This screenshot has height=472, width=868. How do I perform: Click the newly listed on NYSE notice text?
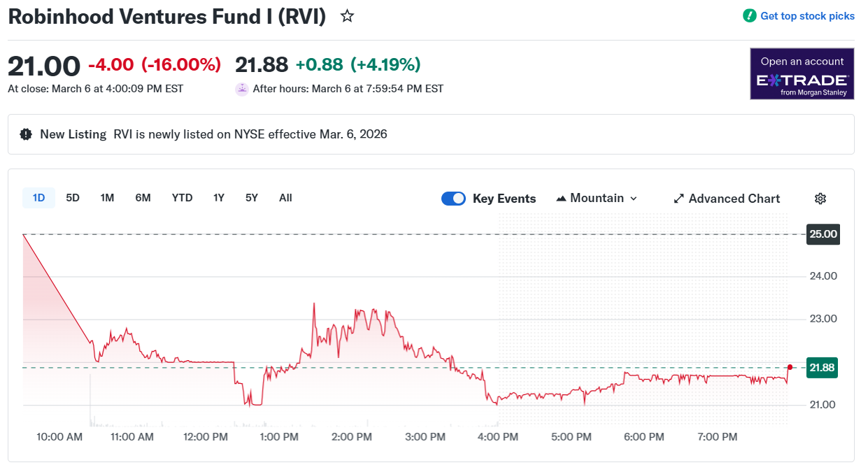point(250,134)
